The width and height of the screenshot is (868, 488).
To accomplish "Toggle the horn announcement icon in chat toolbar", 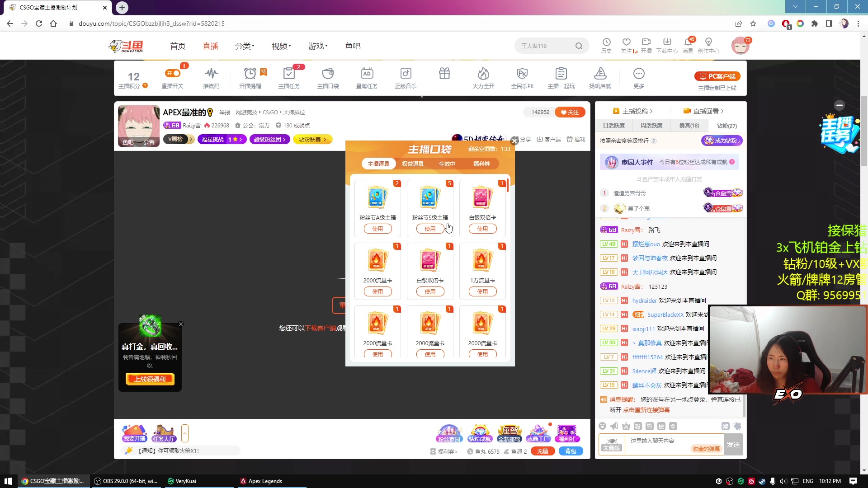I will [x=614, y=426].
